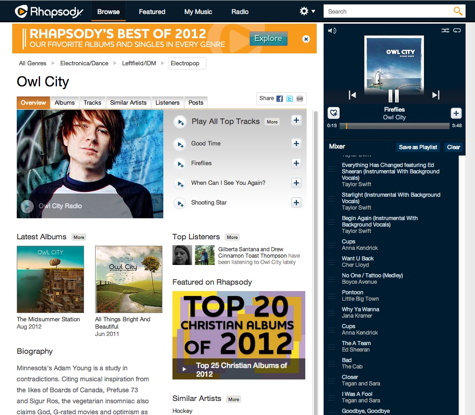Open The Midsummer Station album cover
Viewport: 475px width, 415px height.
(x=50, y=279)
